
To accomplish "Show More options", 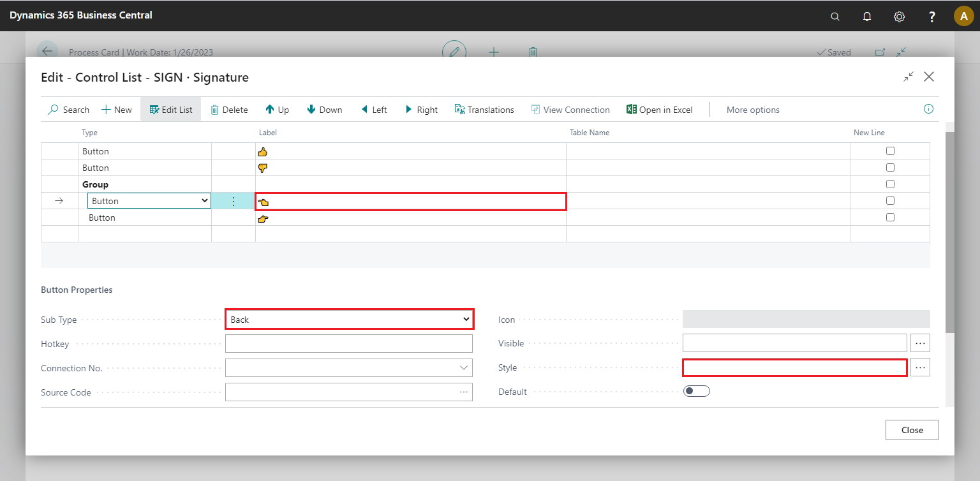I will click(x=753, y=110).
